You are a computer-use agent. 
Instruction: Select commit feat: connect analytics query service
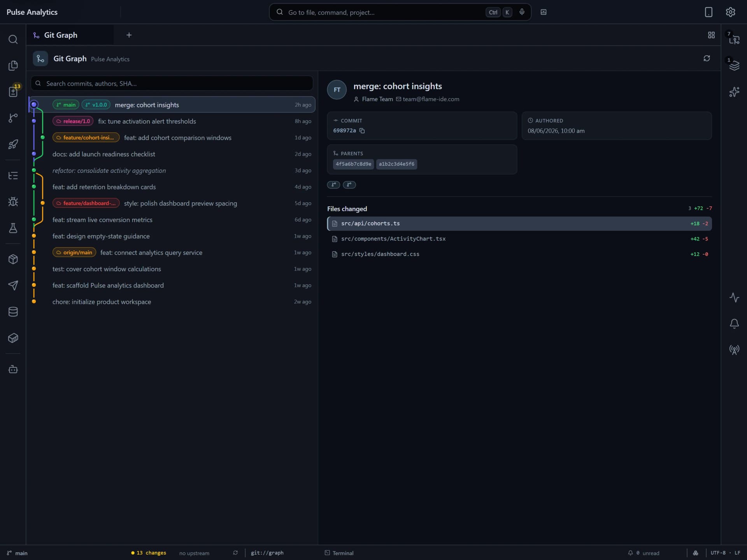point(172,253)
